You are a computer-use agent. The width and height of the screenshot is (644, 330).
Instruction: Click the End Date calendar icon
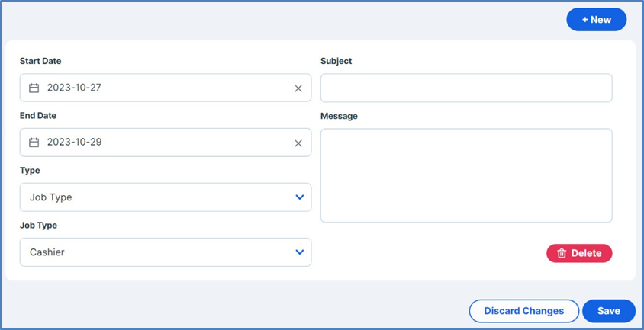[34, 143]
